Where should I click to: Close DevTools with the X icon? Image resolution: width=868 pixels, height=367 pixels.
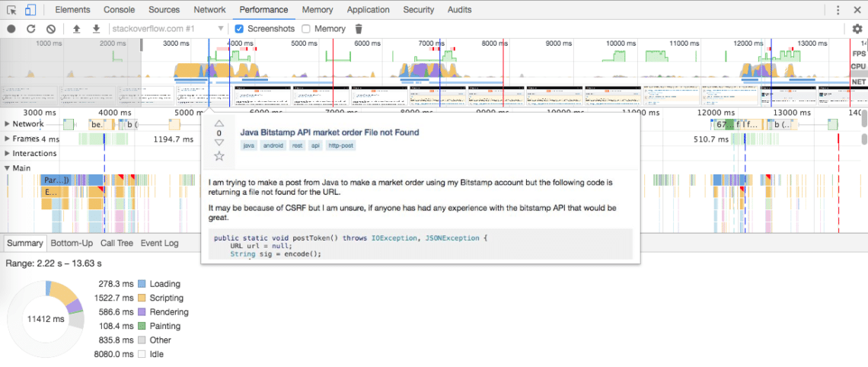[857, 10]
